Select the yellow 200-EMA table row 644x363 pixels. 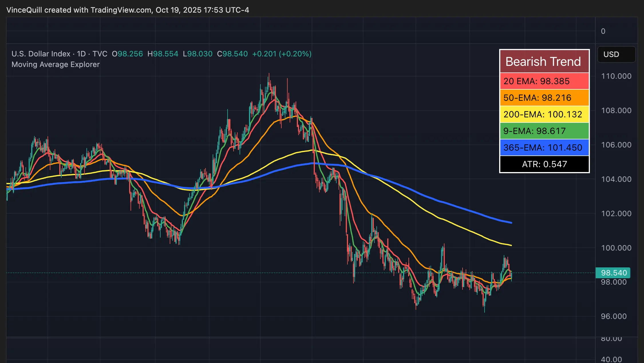coord(544,114)
